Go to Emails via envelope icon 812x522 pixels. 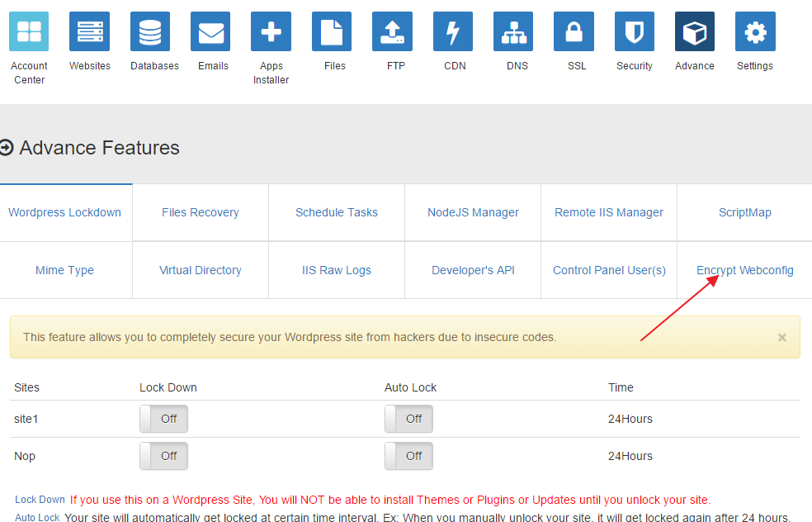(x=210, y=31)
